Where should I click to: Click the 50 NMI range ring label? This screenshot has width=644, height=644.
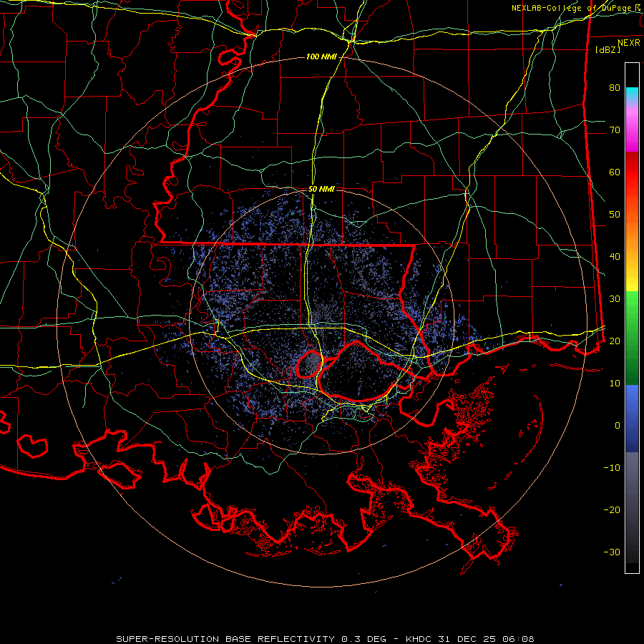[321, 190]
